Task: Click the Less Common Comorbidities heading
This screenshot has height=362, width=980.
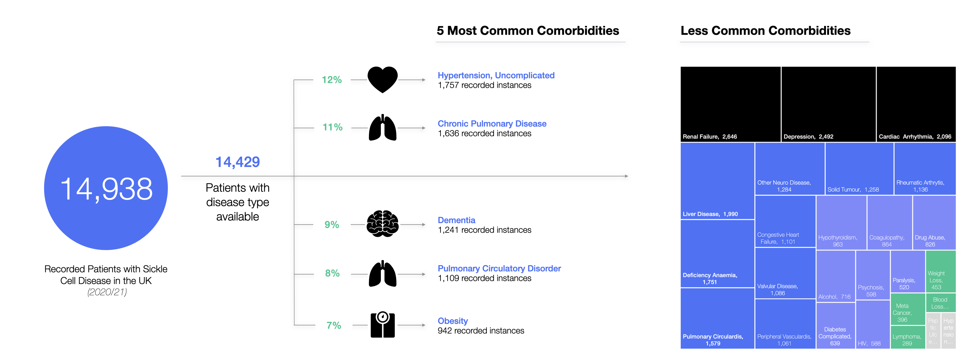Action: 765,30
